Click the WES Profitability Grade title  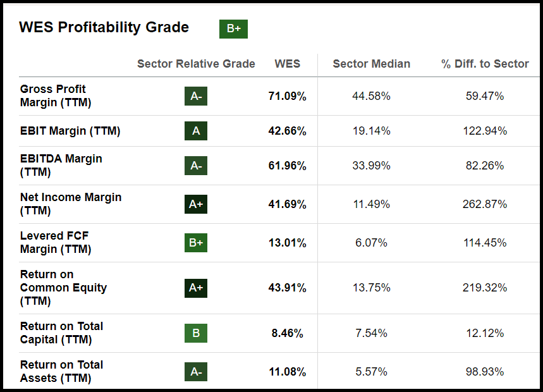tap(104, 27)
